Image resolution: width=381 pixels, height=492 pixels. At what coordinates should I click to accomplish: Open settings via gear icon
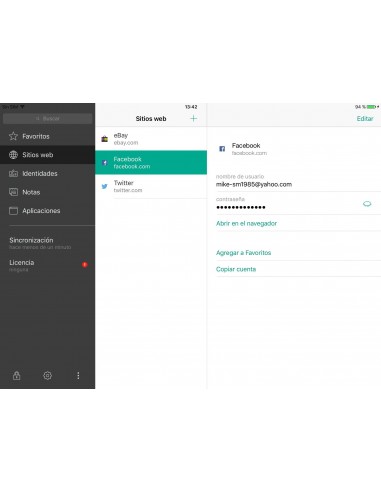pyautogui.click(x=47, y=376)
